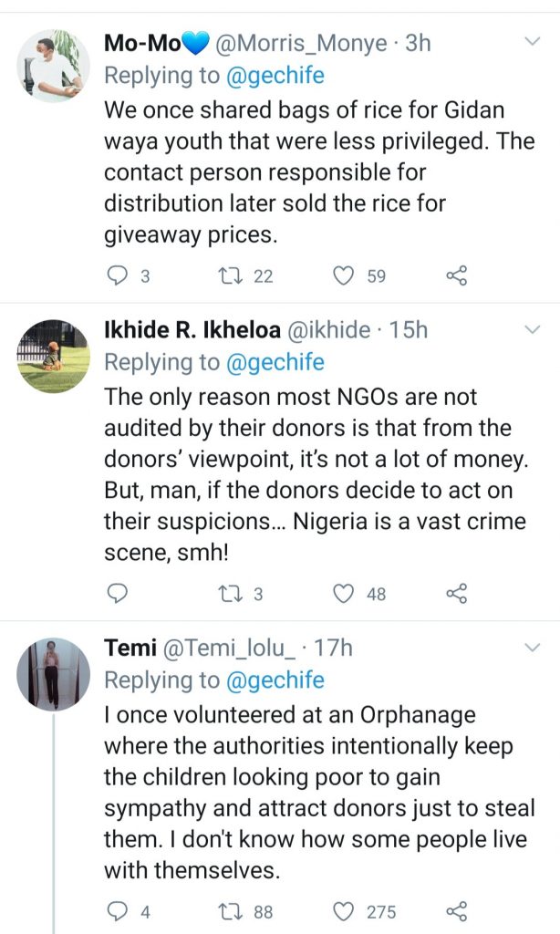560x934 pixels.
Task: Like Ikhide's tweet with 48 likes
Action: (344, 594)
